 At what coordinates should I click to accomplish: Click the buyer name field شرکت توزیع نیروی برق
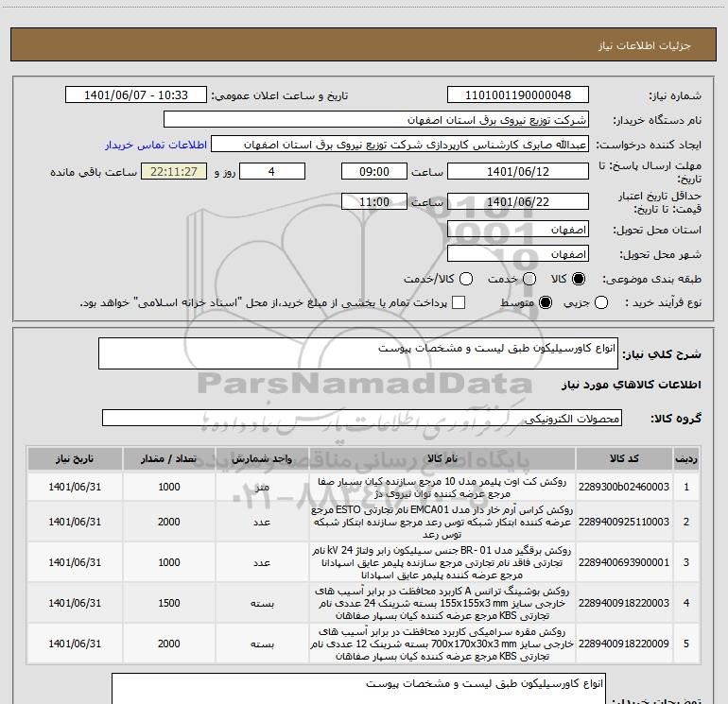click(x=376, y=120)
